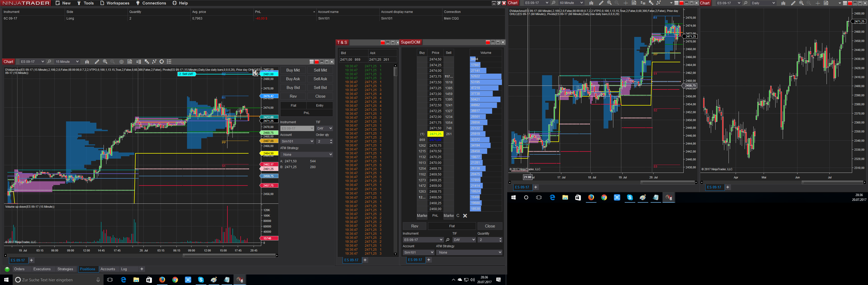
Task: Zoom in on the 60 Minute chart
Action: (609, 3)
